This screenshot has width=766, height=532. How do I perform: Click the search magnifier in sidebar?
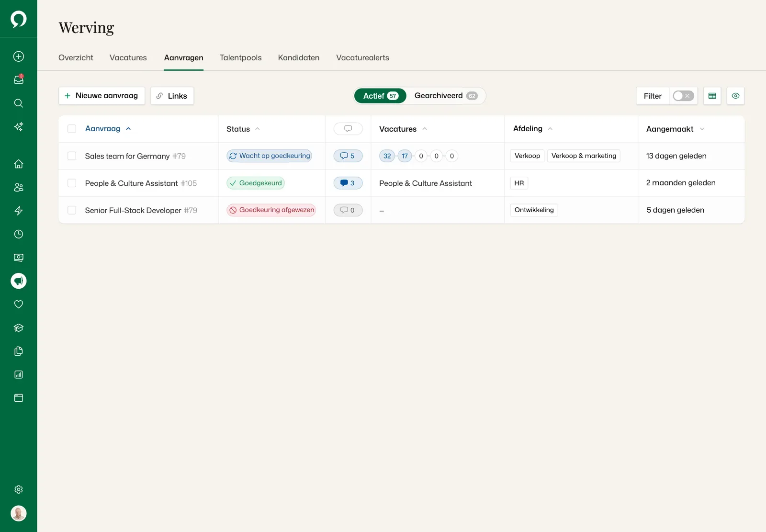[x=19, y=103]
